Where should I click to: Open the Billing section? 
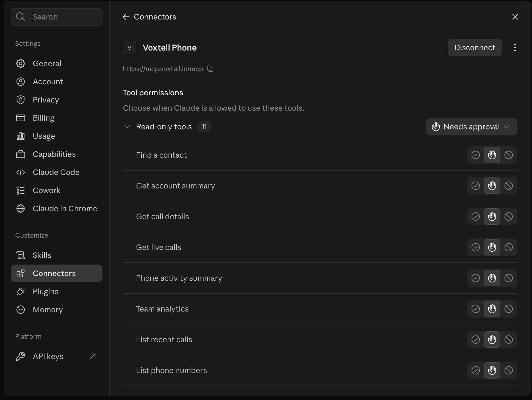pyautogui.click(x=57, y=118)
